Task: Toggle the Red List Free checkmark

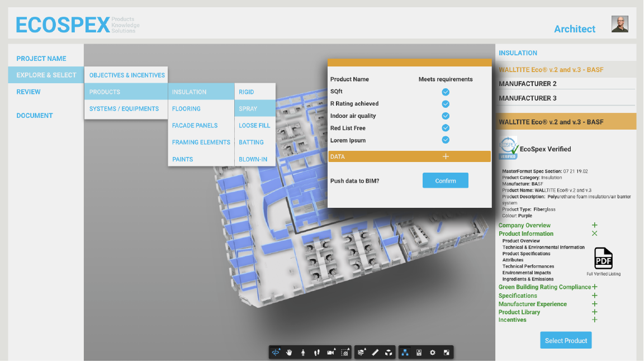Action: click(445, 127)
